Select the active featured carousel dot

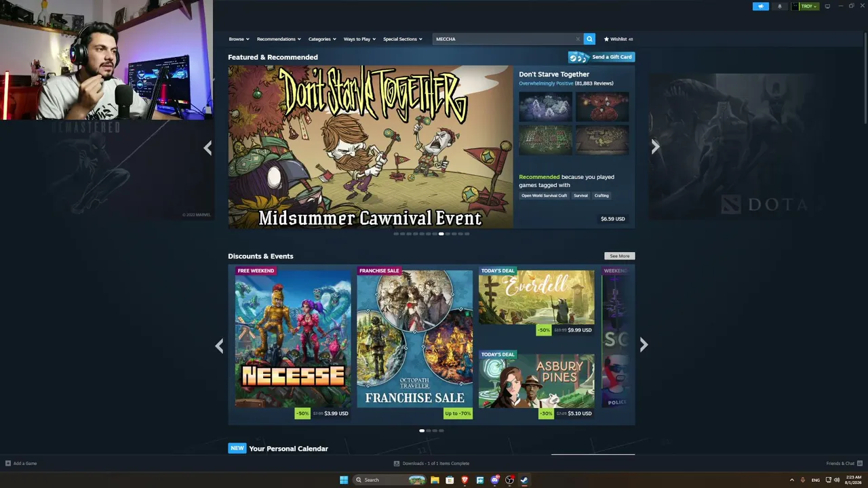441,234
